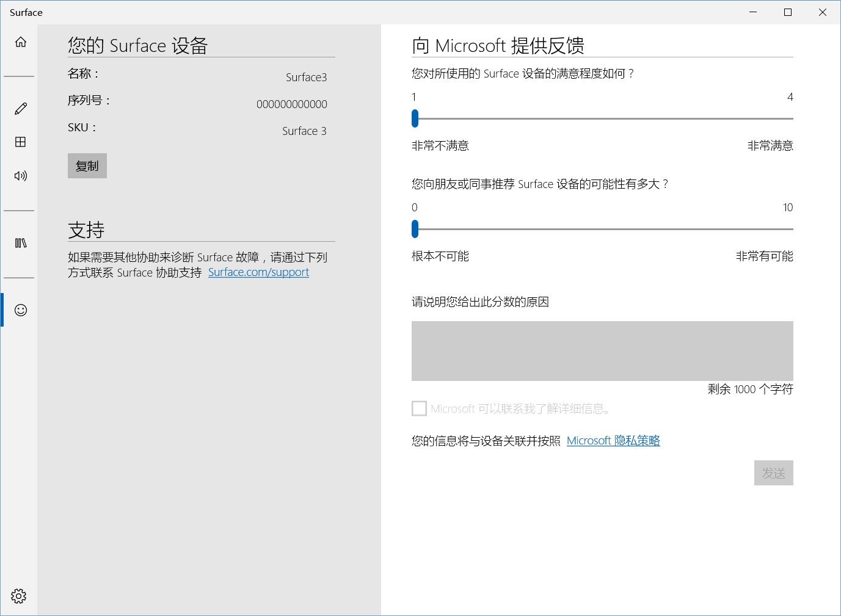
Task: Click into the feedback reason text box
Action: click(x=602, y=351)
